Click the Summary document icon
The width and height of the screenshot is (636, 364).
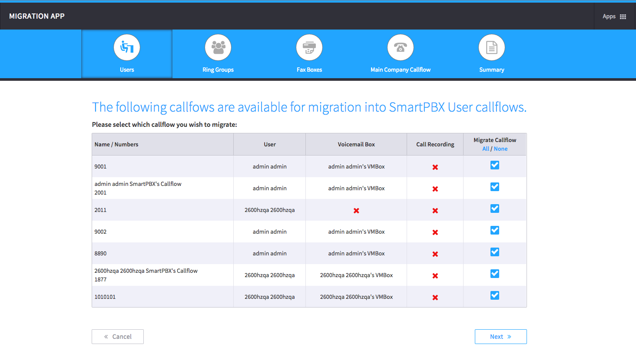[492, 47]
